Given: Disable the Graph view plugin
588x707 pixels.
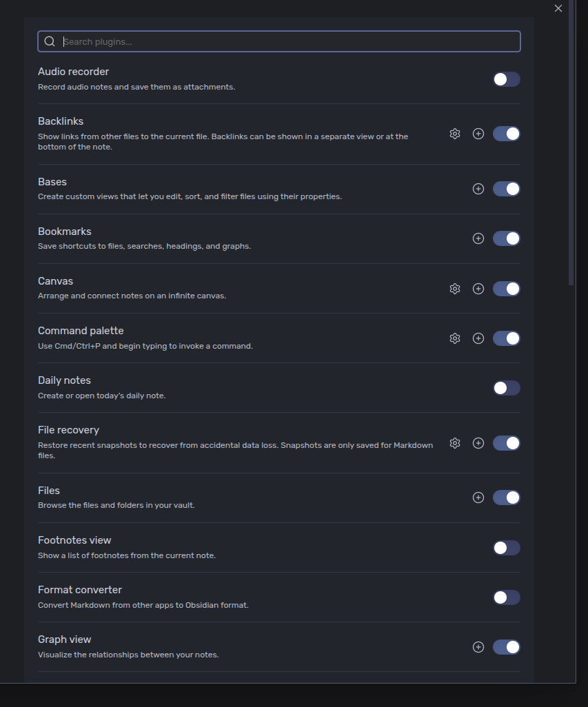Looking at the screenshot, I should pos(506,647).
